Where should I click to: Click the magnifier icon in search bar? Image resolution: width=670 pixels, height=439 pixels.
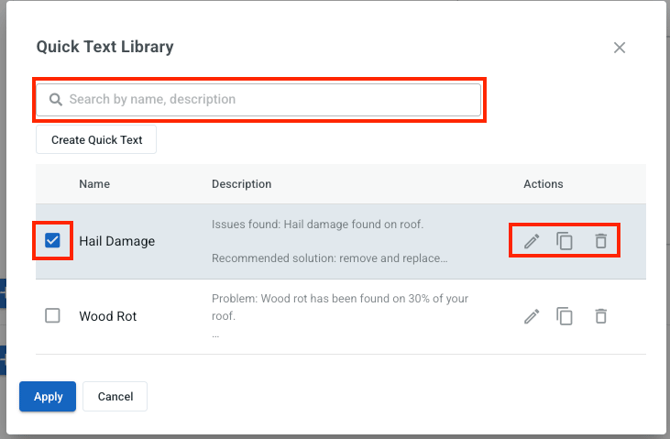[56, 100]
